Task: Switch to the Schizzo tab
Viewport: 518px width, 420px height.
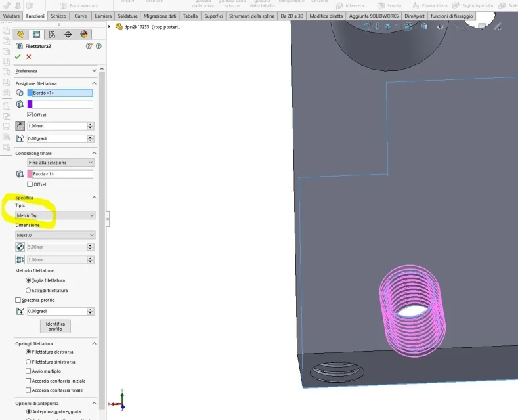Action: click(58, 16)
